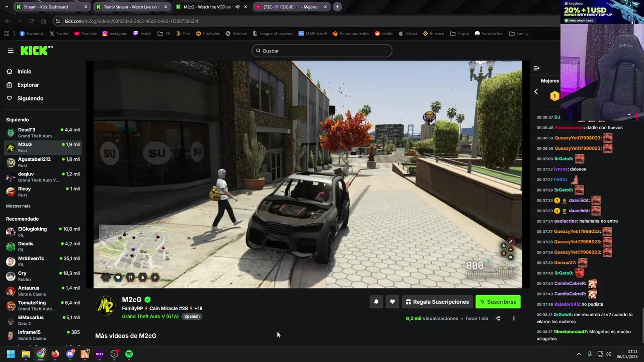Open the Twitch bookmark
644x362 pixels.
pyautogui.click(x=142, y=34)
